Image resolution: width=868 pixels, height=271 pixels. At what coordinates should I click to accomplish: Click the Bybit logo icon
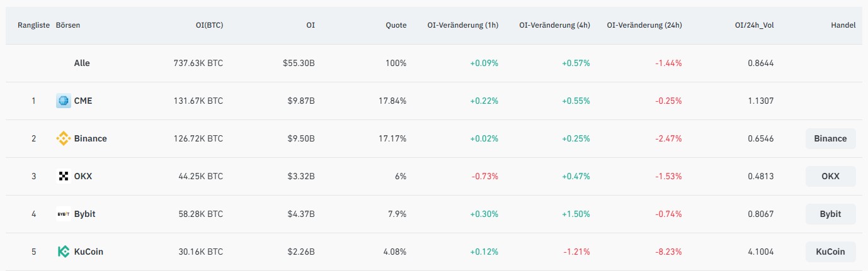pos(64,214)
